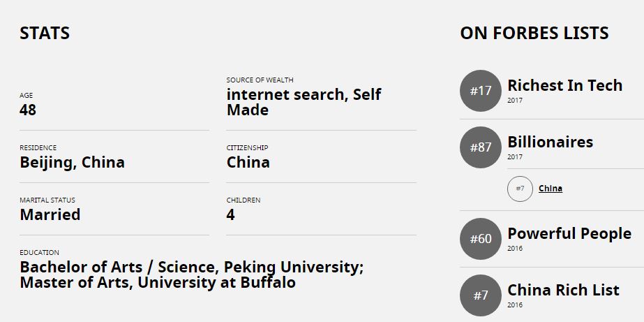644x322 pixels.
Task: Select the age value 48
Action: point(28,110)
